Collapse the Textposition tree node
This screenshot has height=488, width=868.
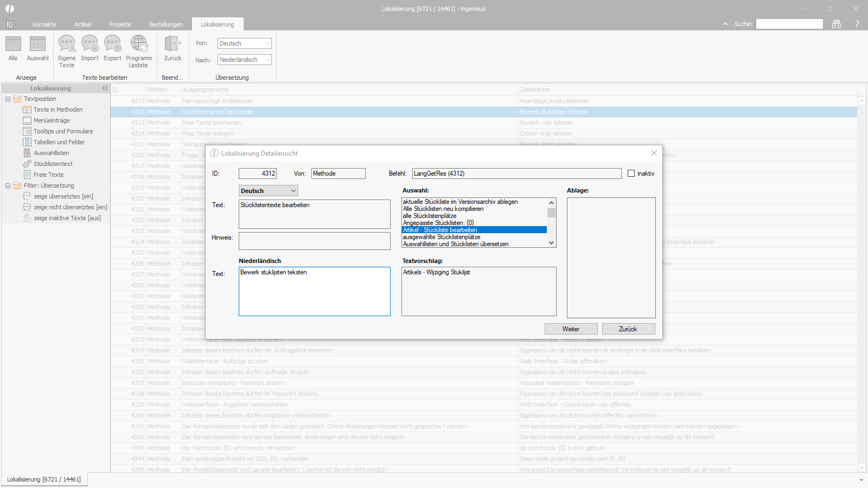(8, 99)
